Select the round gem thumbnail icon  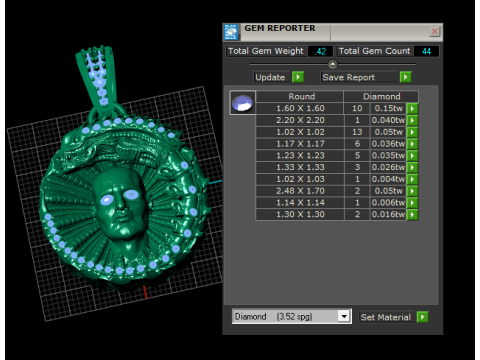[242, 103]
